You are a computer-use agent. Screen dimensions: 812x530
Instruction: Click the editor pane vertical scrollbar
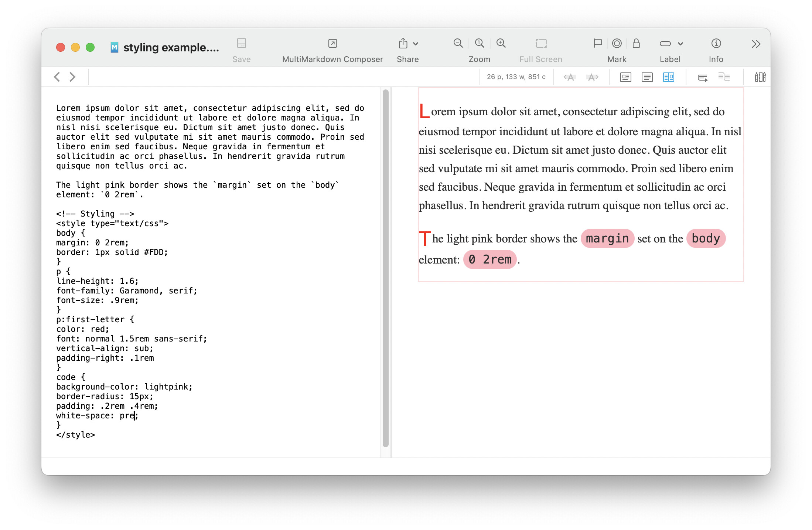pos(385,268)
